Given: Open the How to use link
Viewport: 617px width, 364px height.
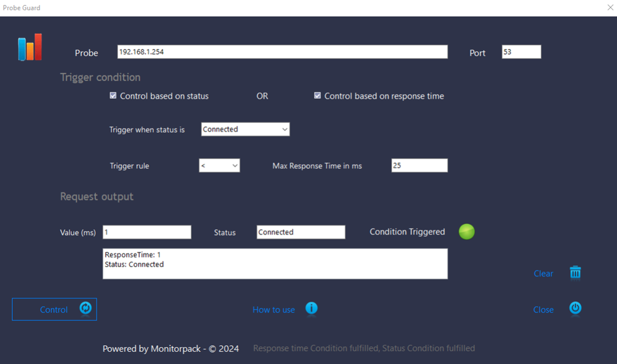Looking at the screenshot, I should (x=273, y=310).
